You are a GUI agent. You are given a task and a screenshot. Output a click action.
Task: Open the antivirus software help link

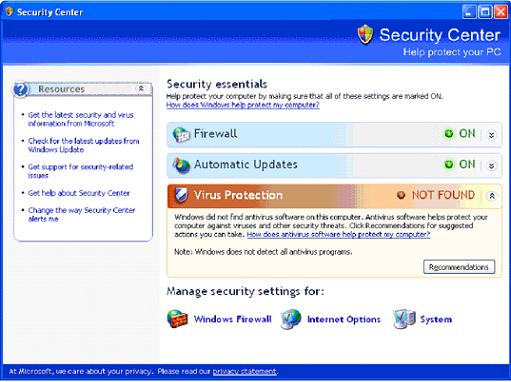(x=338, y=235)
